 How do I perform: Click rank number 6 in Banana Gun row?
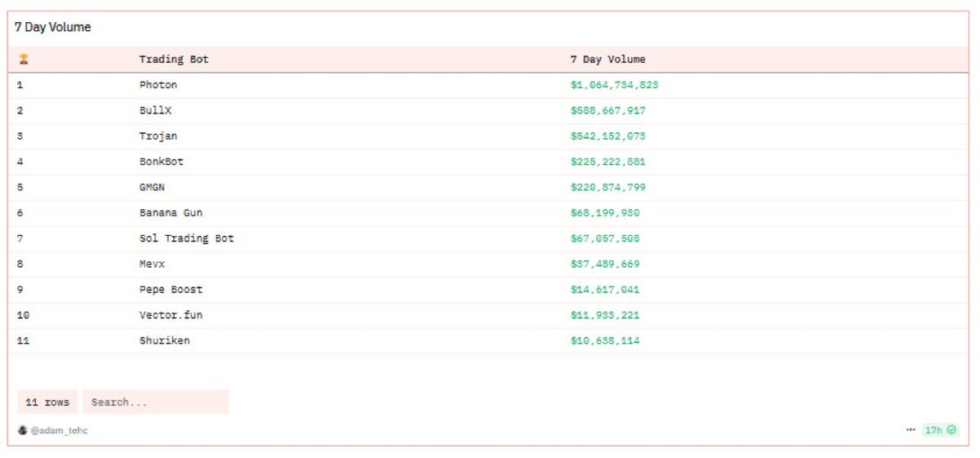tap(20, 212)
